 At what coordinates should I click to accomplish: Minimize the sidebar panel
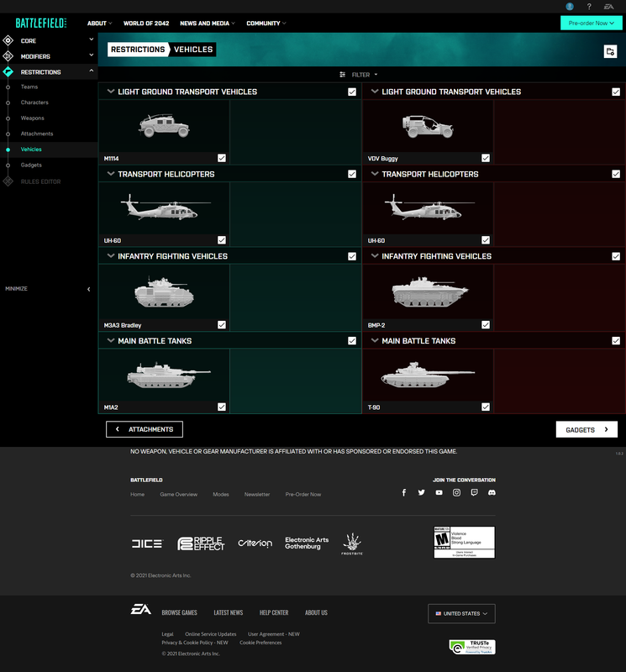(x=48, y=289)
